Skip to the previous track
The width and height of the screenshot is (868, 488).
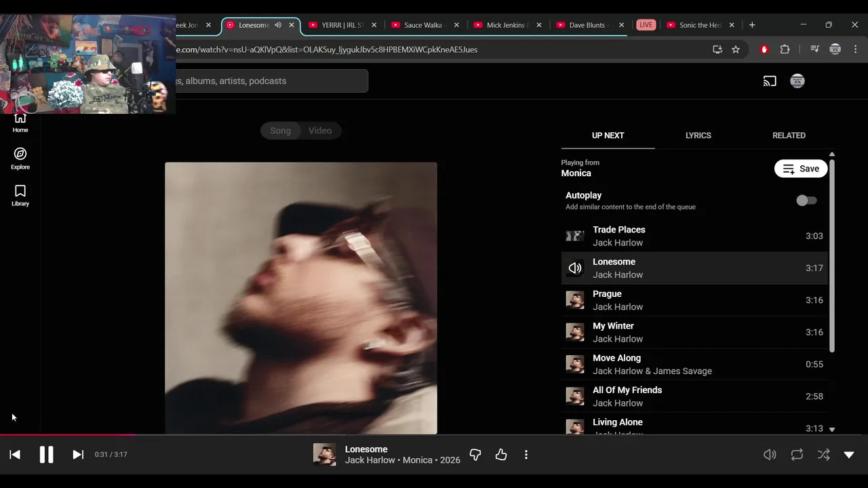[15, 455]
